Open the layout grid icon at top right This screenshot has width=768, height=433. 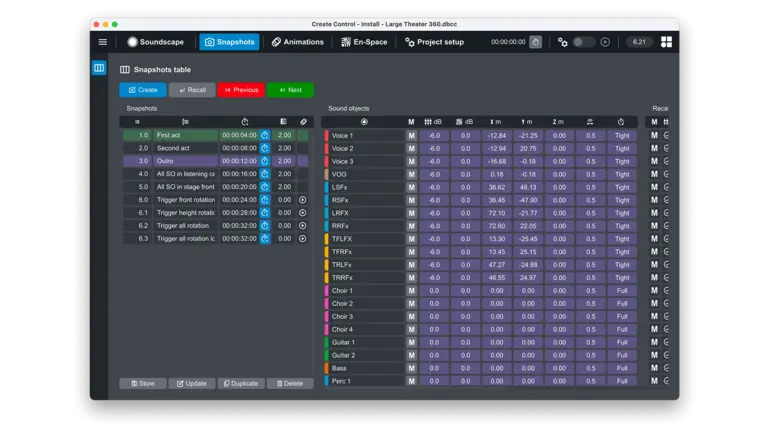coord(666,42)
